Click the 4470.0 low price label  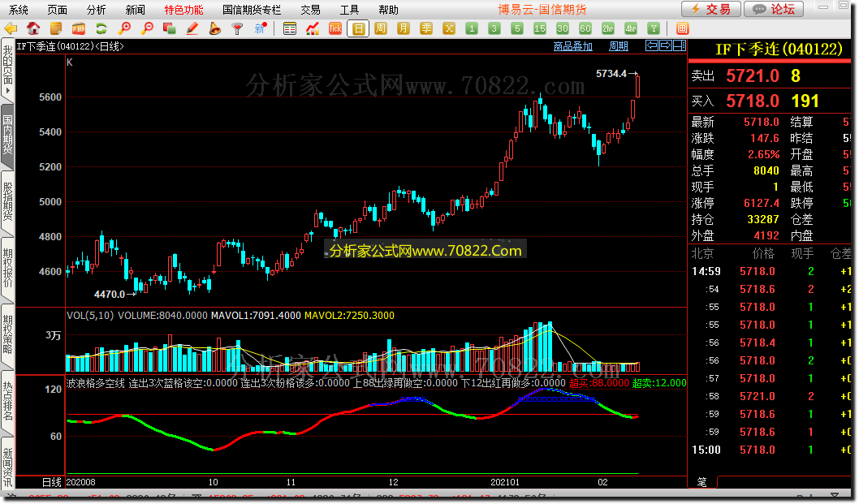point(110,294)
